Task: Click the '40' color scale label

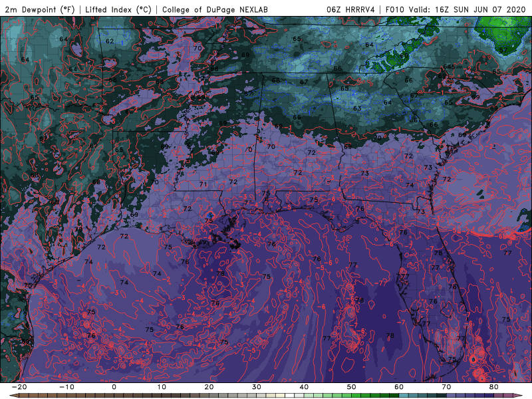Action: (x=304, y=387)
